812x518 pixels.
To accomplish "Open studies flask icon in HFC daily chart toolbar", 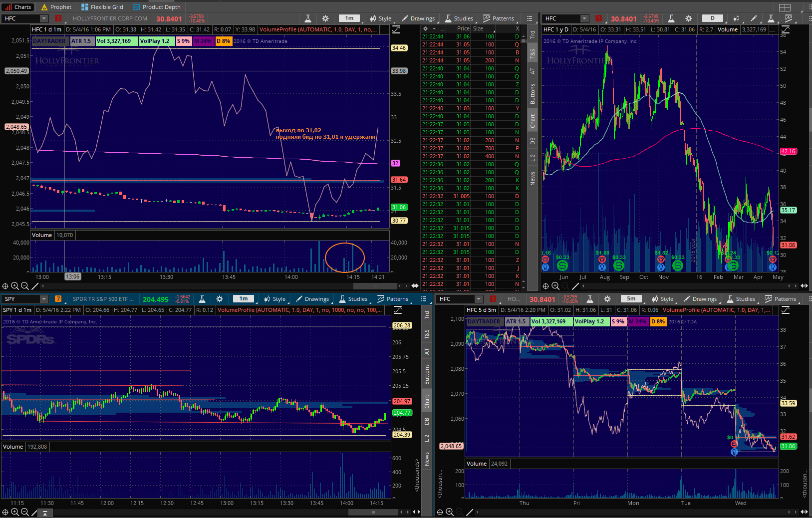I will point(771,18).
